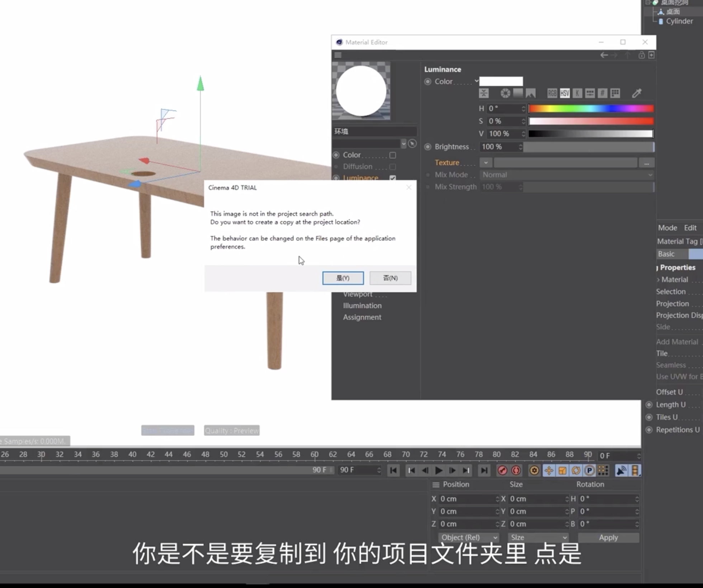This screenshot has height=588, width=703.
Task: Click the 是(Y) button in dialog
Action: coord(343,278)
